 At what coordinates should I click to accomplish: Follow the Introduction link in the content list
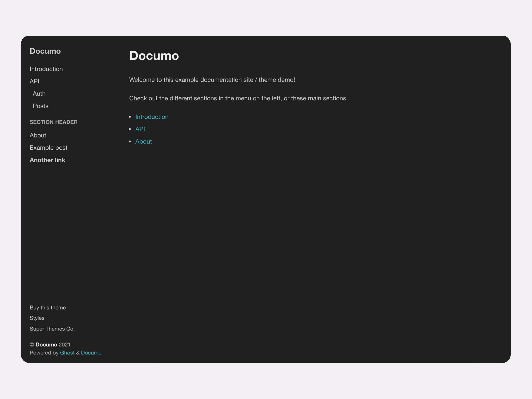(x=152, y=117)
